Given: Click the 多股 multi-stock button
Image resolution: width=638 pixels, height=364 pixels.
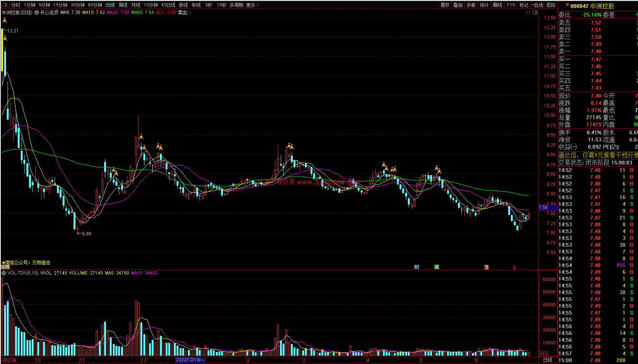Looking at the screenshot, I should pyautogui.click(x=471, y=5).
